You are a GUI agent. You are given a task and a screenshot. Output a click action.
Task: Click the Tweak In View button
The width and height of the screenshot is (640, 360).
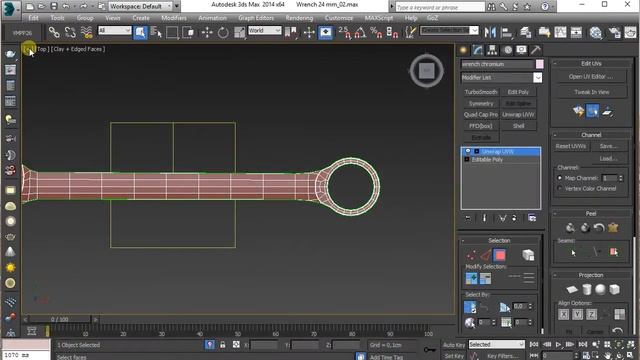coord(591,92)
